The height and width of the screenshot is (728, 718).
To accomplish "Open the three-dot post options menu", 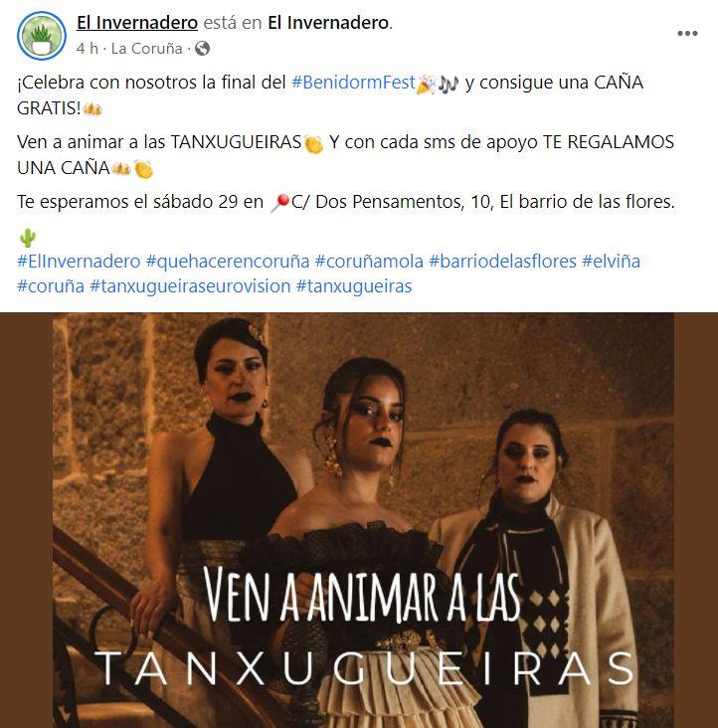I will point(687,34).
